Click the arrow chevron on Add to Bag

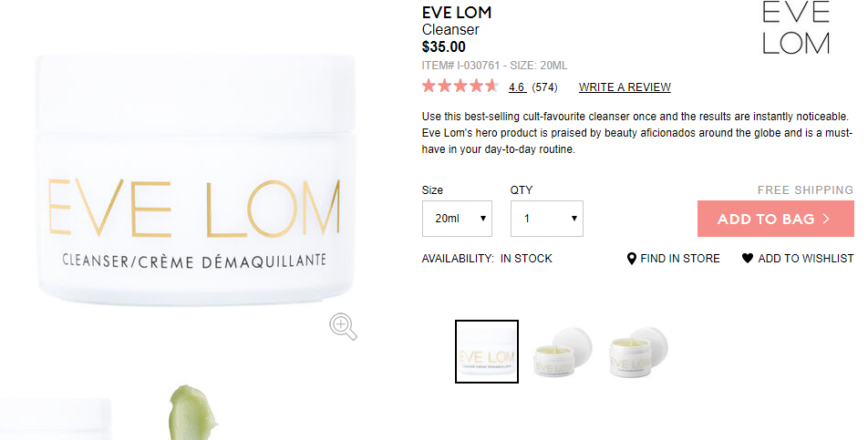[826, 219]
